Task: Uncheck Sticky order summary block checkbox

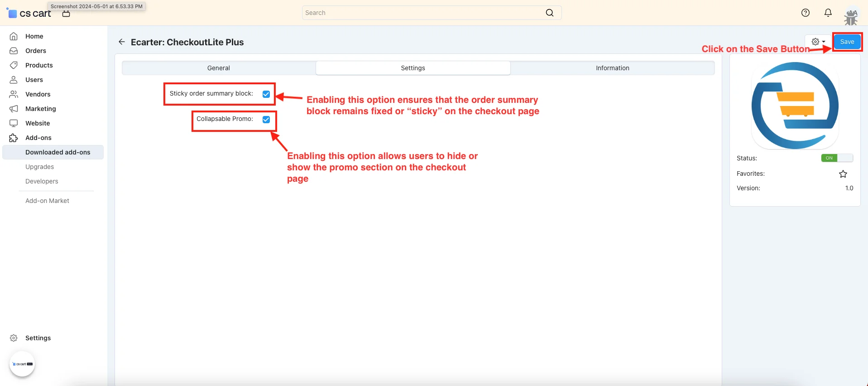Action: point(266,94)
